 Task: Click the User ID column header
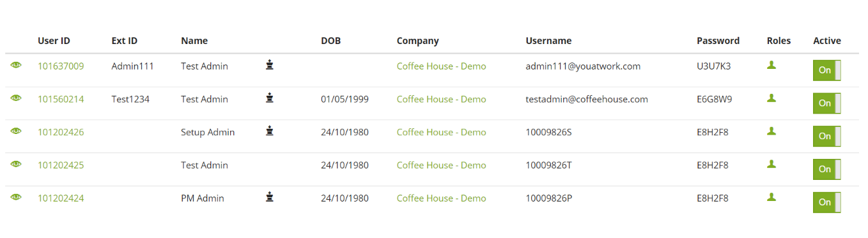(x=54, y=41)
